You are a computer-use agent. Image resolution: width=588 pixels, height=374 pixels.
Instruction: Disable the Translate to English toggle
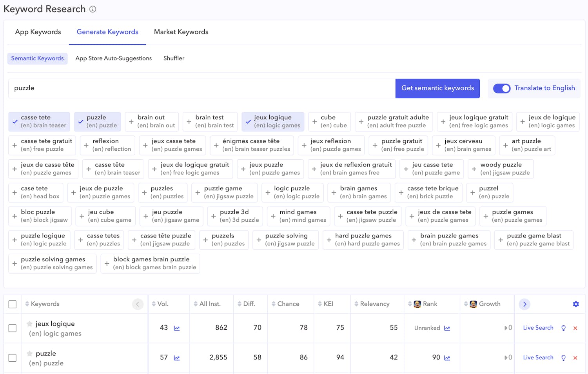pos(502,88)
